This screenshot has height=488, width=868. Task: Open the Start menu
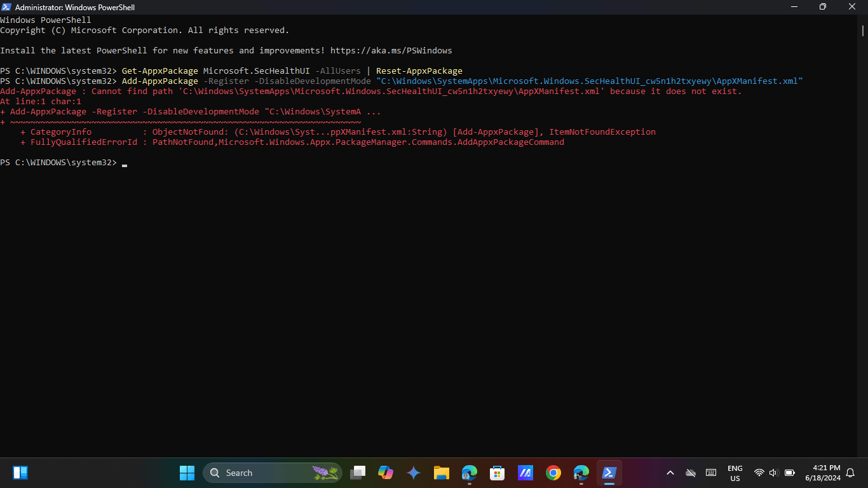pos(187,473)
